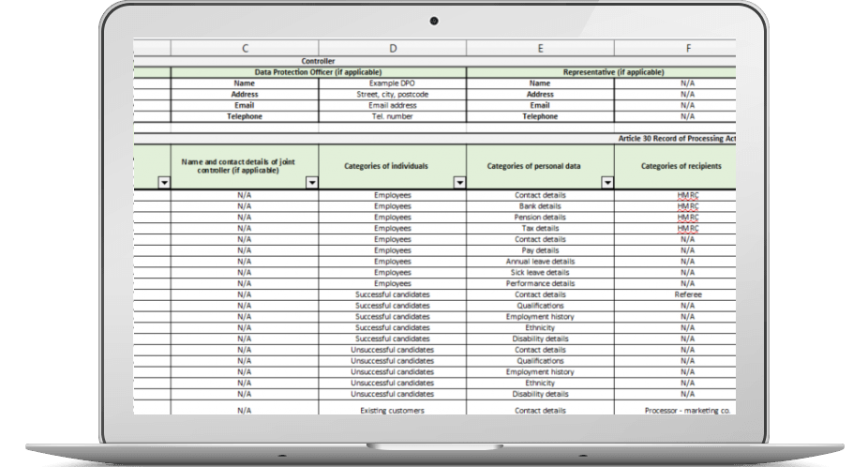Select column F header
Screen dimensions: 868x467
pos(675,48)
